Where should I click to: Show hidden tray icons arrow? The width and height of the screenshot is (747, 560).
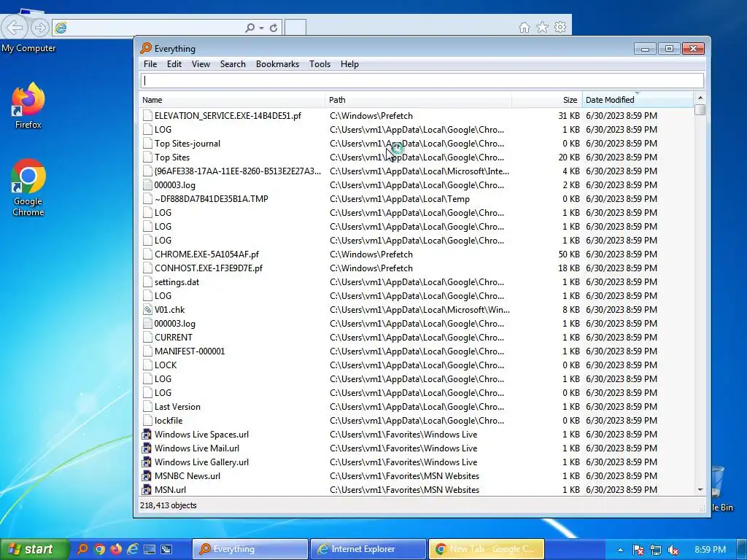point(620,550)
